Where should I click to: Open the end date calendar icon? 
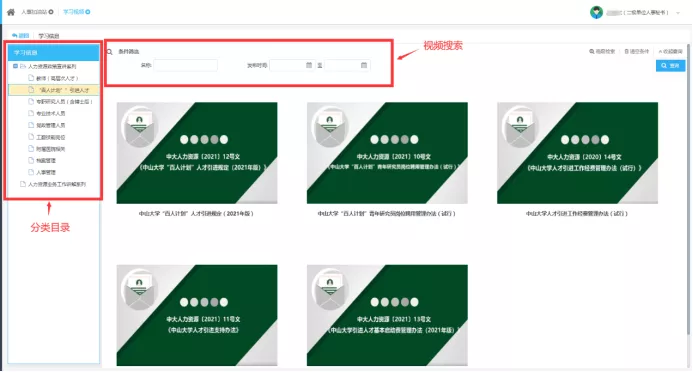coord(364,65)
